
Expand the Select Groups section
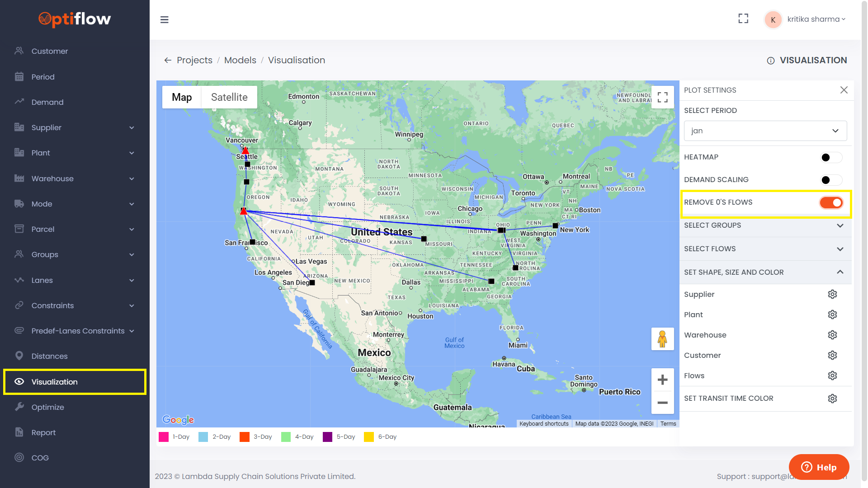coord(765,225)
